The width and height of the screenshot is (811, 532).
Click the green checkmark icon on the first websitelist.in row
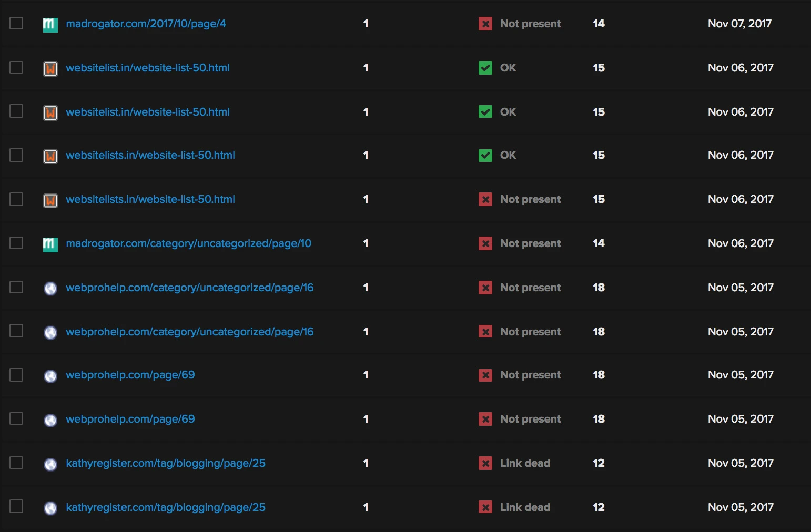pos(485,68)
